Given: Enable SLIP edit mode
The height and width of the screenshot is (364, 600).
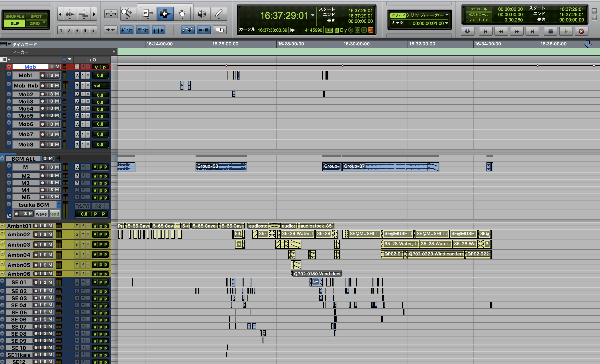Looking at the screenshot, I should 15,23.
